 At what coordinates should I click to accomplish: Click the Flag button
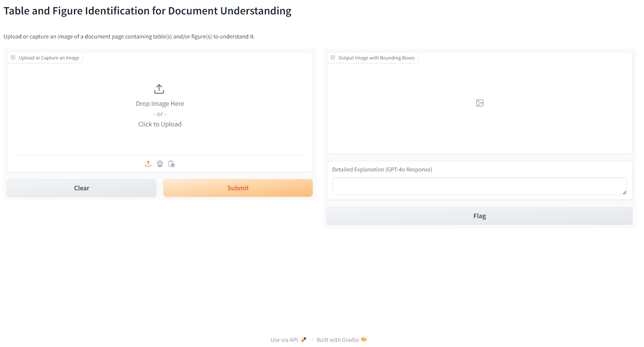479,216
